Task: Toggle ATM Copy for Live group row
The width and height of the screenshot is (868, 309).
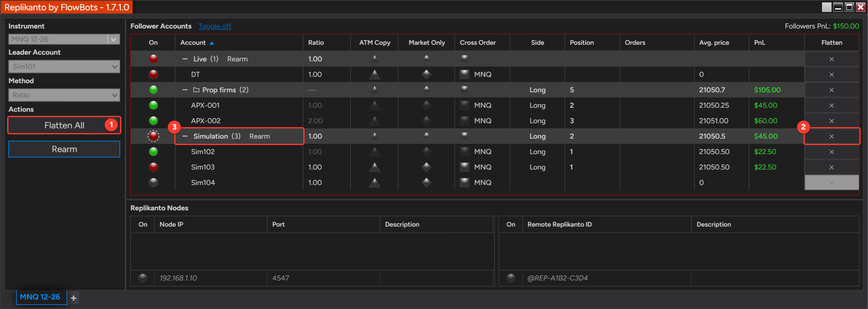Action: 374,59
